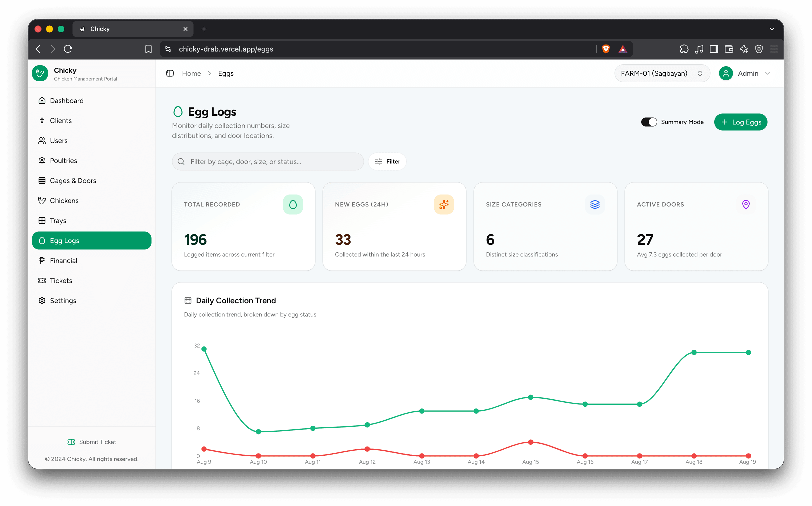The image size is (812, 506).
Task: Click the Brave Shields lion icon
Action: (606, 49)
